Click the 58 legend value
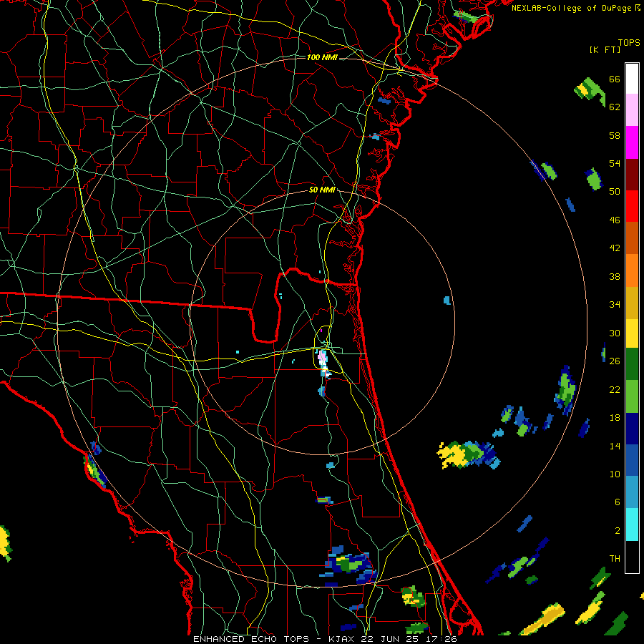Screen dimensions: 644x644 pyautogui.click(x=615, y=135)
